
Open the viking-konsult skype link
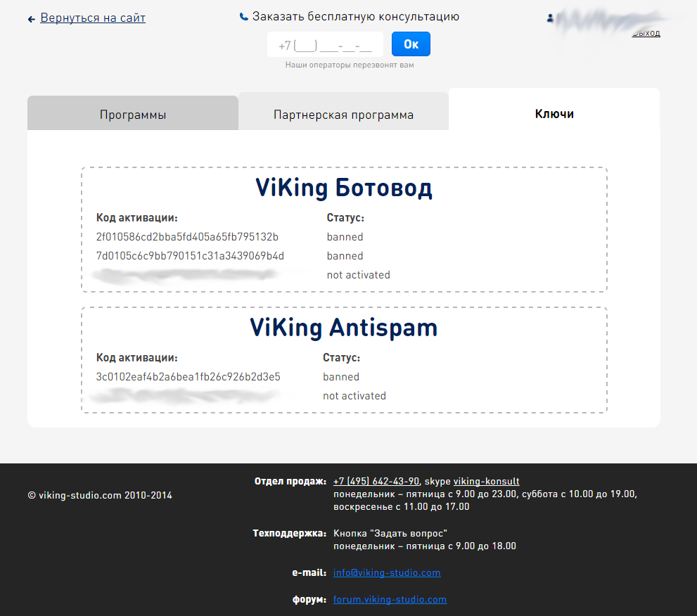pyautogui.click(x=486, y=481)
